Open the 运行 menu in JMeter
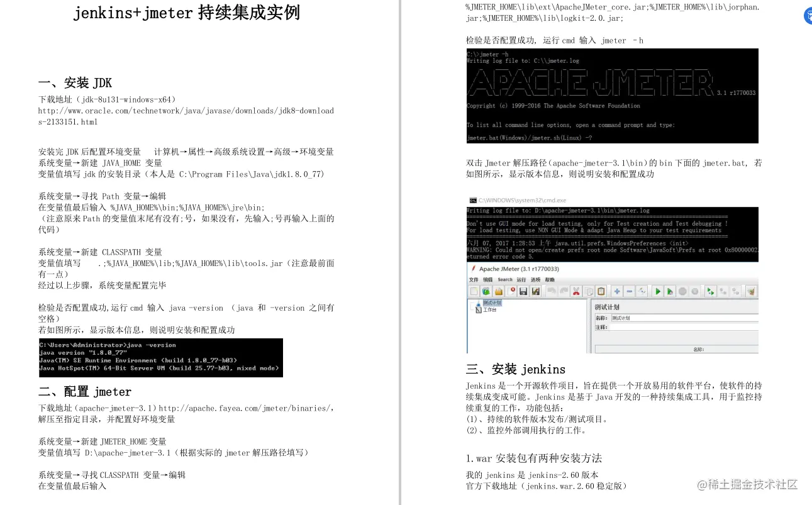The width and height of the screenshot is (812, 505). (x=520, y=280)
